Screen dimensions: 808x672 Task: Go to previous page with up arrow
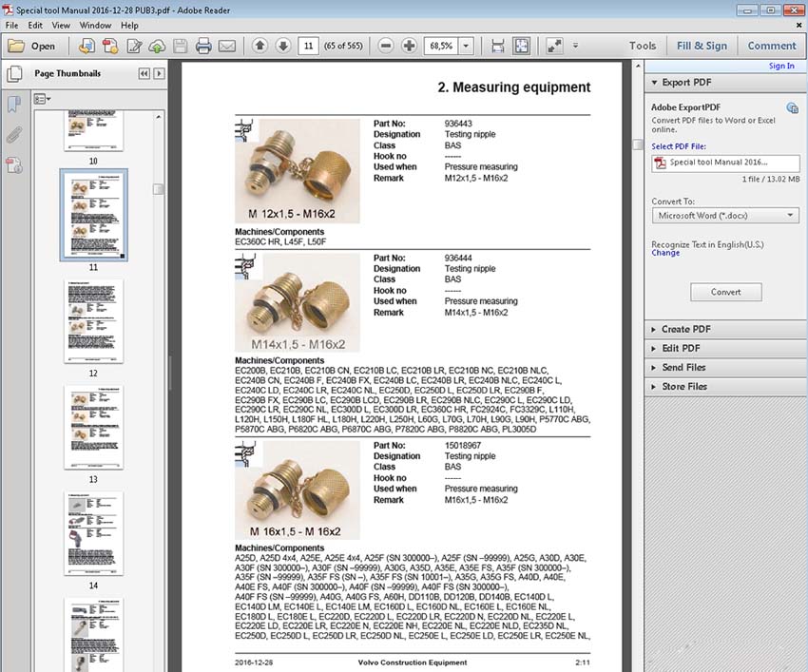(x=260, y=46)
